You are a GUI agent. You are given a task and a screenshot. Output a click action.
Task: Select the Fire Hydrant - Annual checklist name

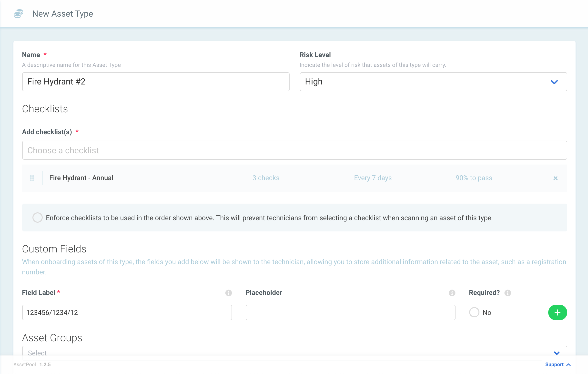(x=81, y=178)
